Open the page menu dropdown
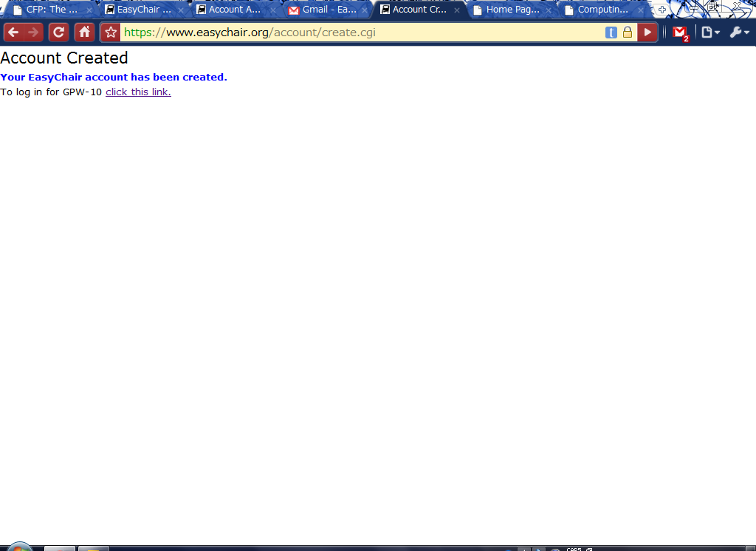Viewport: 756px width, 551px height. [x=710, y=32]
